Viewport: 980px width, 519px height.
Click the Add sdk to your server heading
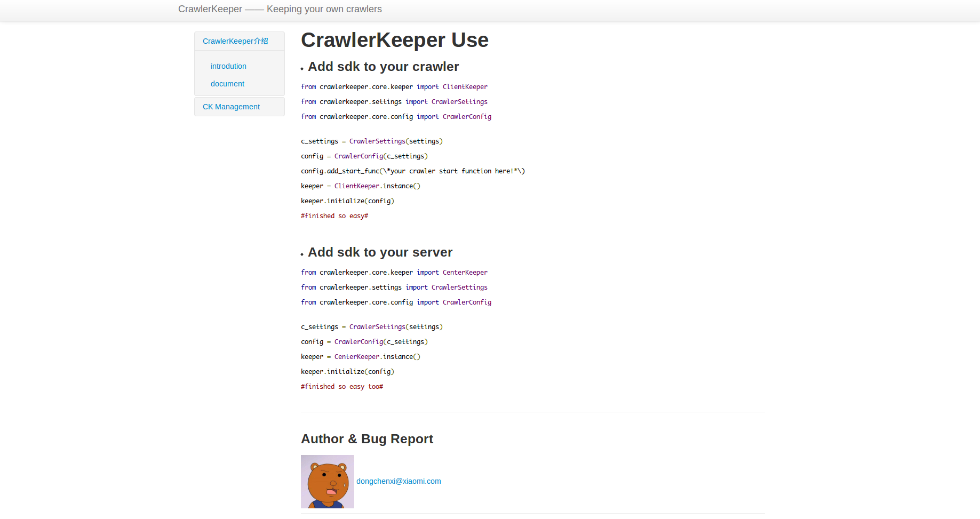[x=380, y=252]
